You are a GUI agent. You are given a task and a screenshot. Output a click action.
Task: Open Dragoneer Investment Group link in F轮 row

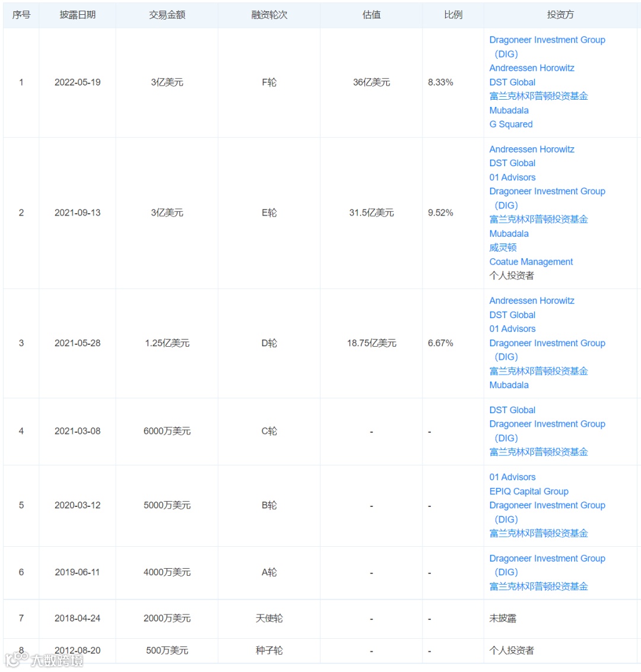point(547,47)
